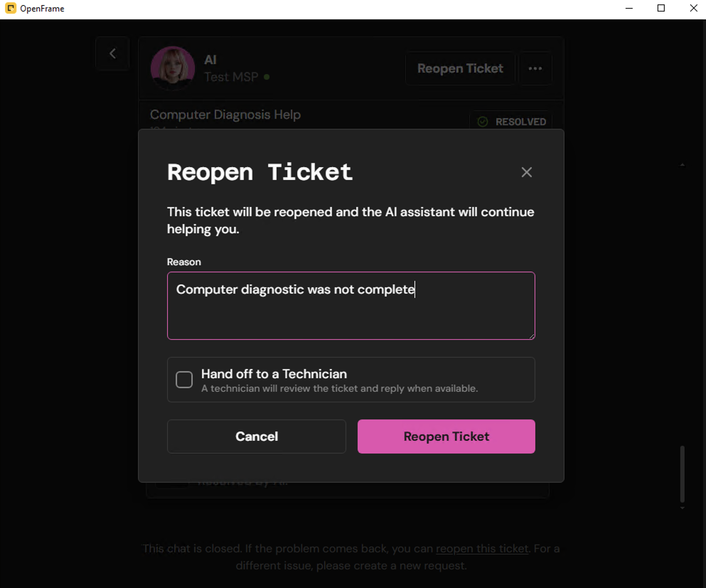This screenshot has width=706, height=588.
Task: Click the Hand off to a Technician label
Action: tap(274, 374)
